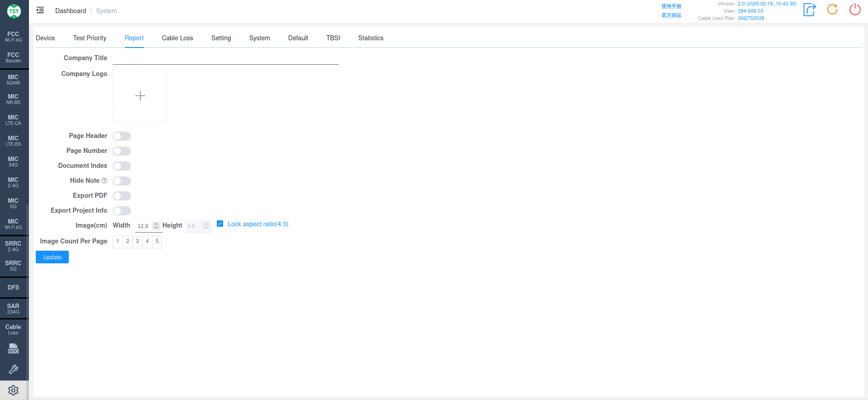Open MIC Wi-Fi 6G module
This screenshot has width=868, height=400.
14,224
